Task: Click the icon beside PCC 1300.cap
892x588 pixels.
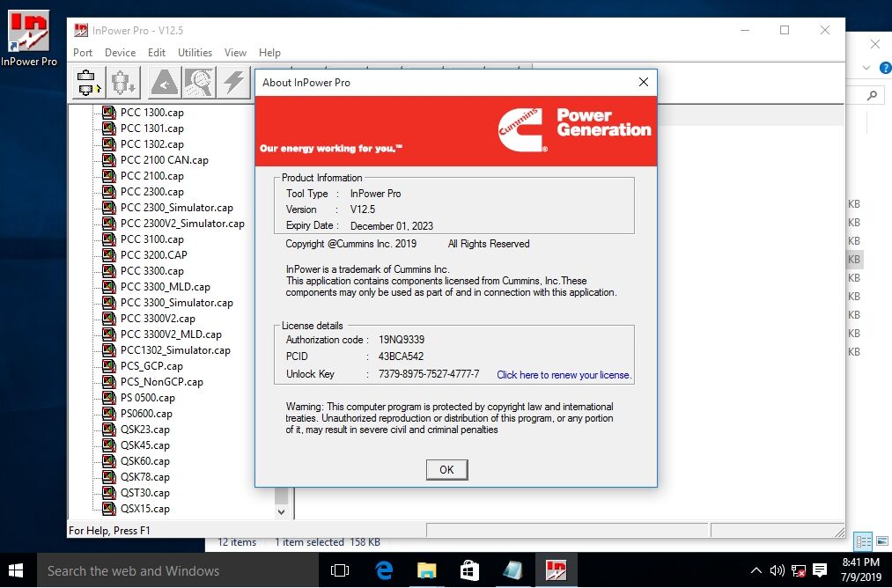Action: [x=108, y=112]
